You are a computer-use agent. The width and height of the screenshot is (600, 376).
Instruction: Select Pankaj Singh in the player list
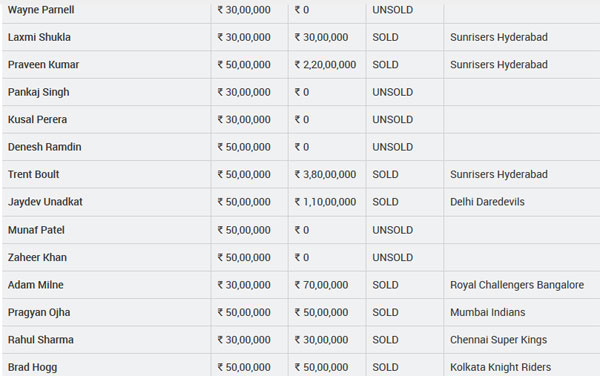[x=38, y=92]
